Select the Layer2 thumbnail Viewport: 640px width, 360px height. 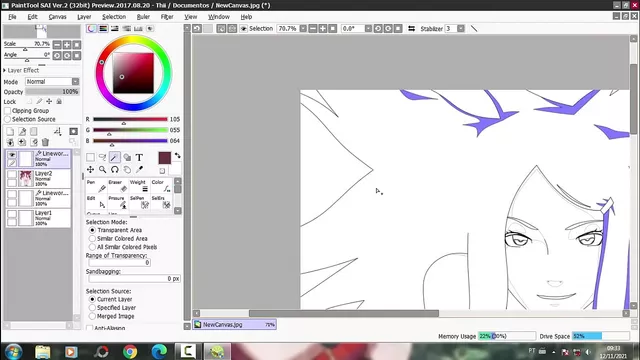click(26, 178)
